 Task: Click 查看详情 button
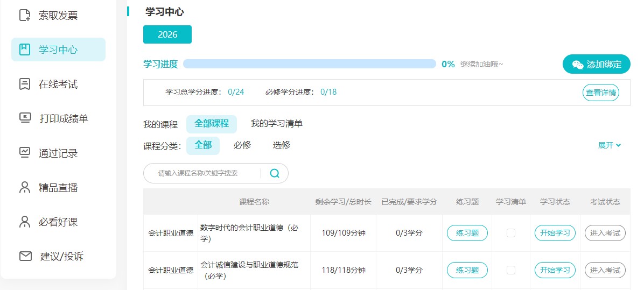[601, 93]
